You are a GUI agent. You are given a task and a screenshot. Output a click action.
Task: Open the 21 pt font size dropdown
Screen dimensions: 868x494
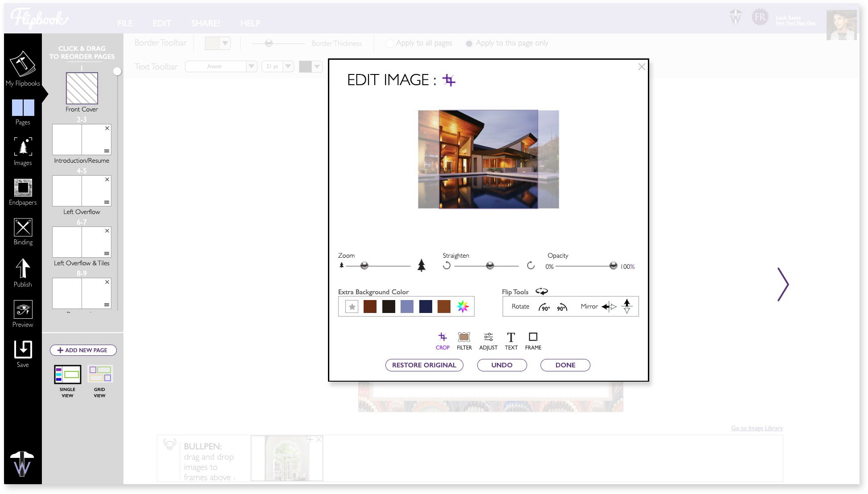click(288, 66)
